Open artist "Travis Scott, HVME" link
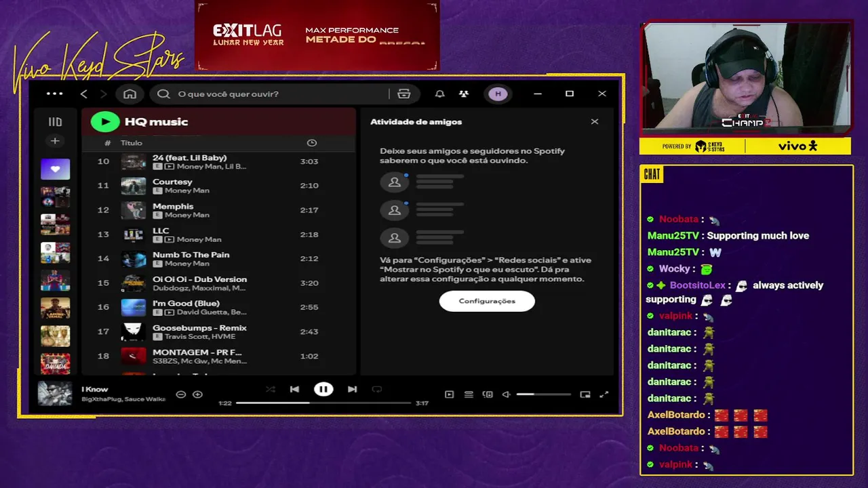868x488 pixels. 199,337
